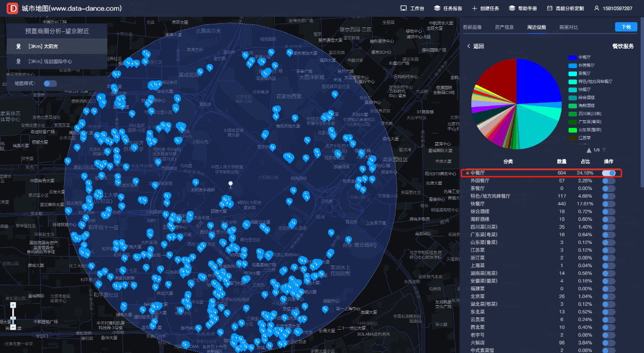Image resolution: width=644 pixels, height=353 pixels.
Task: Select [3Km] 锐创国际中心 business area
Action: pos(51,61)
